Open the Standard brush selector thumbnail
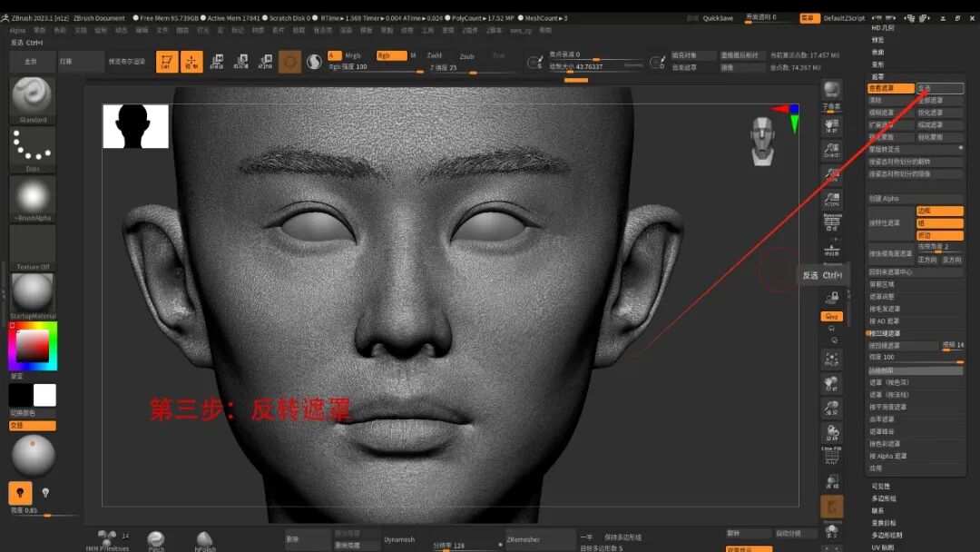The height and width of the screenshot is (552, 980). 33,100
